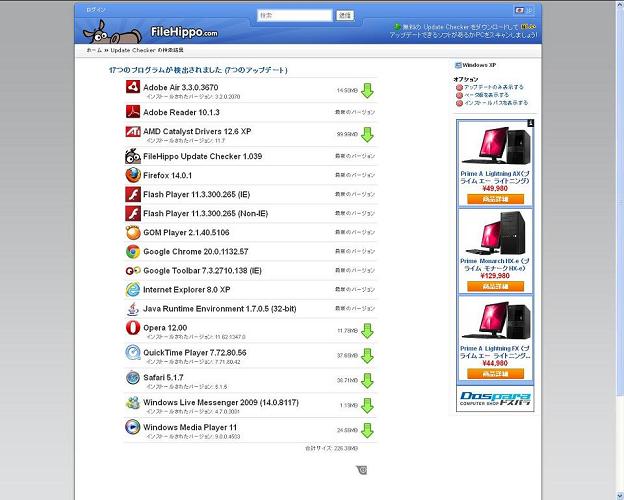Click Prime A Lightning AX product image
The image size is (624, 500).
(x=495, y=145)
